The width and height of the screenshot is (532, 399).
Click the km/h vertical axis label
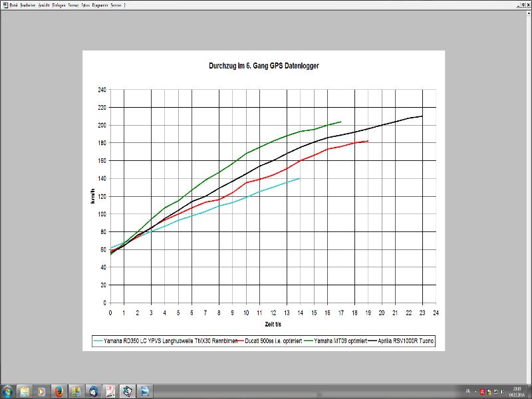pos(94,195)
